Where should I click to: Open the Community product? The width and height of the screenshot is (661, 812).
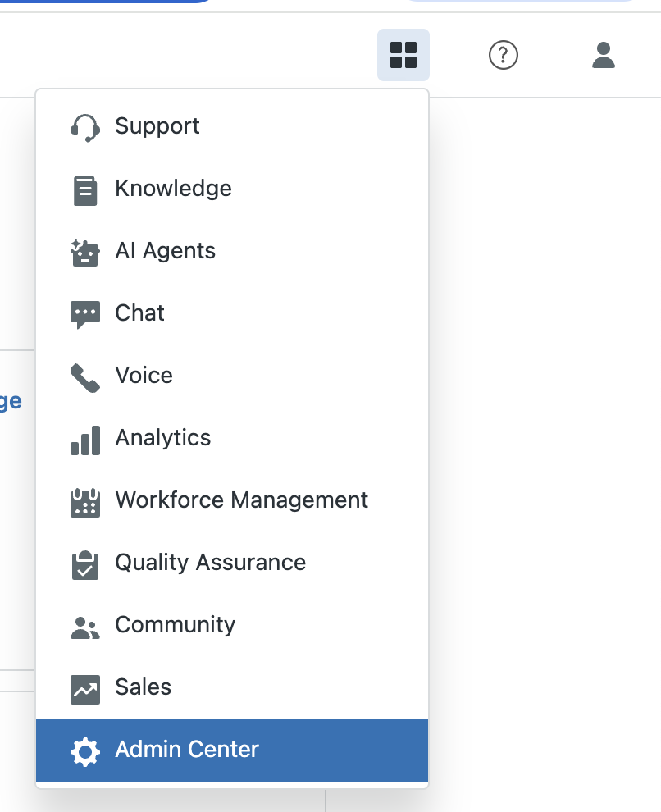175,624
